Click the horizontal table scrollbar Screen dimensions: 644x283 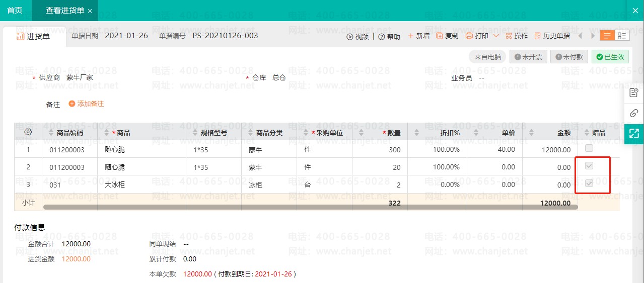tap(310, 207)
